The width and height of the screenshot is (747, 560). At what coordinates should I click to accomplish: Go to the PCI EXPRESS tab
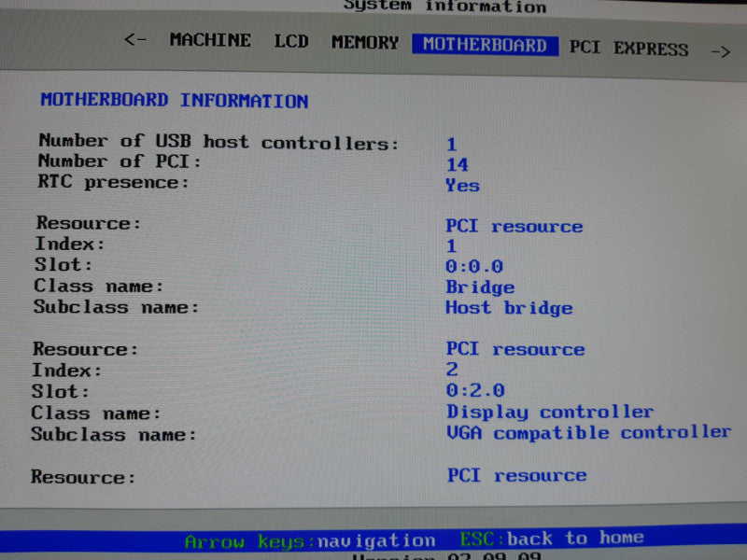point(628,49)
